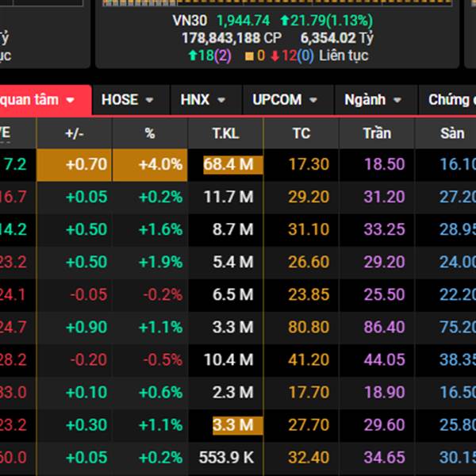
Task: Select the 553.9 K volume cell
Action: [225, 458]
